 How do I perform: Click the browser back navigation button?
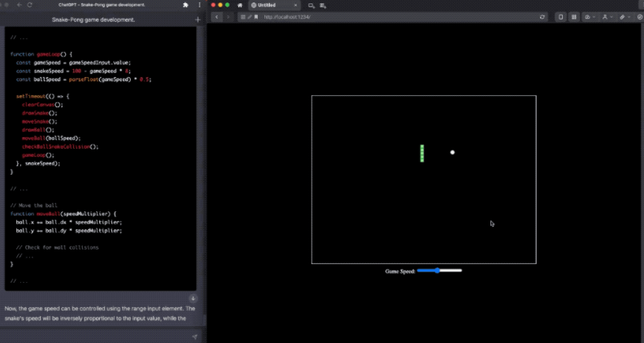[217, 16]
